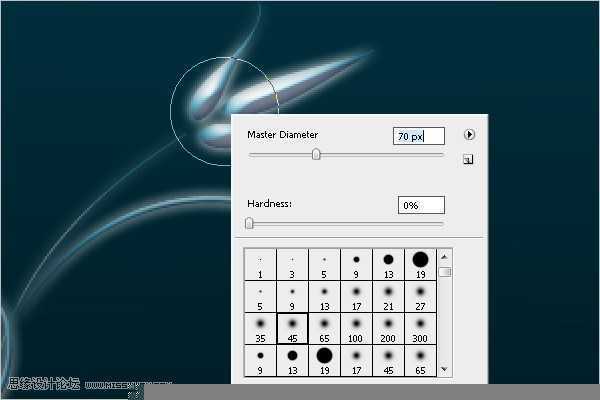Click brush list scrollbar up arrow

tap(444, 256)
